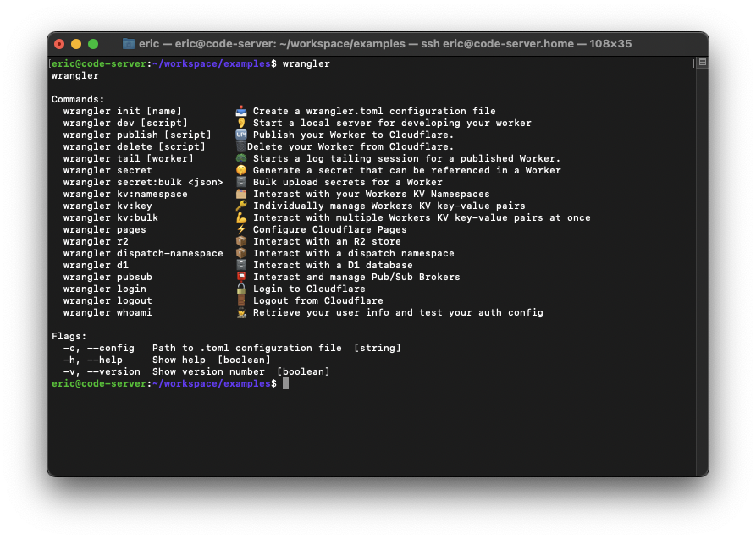Click the detective emoji on the whoami line
Viewport: 756px width, 539px height.
coord(241,312)
